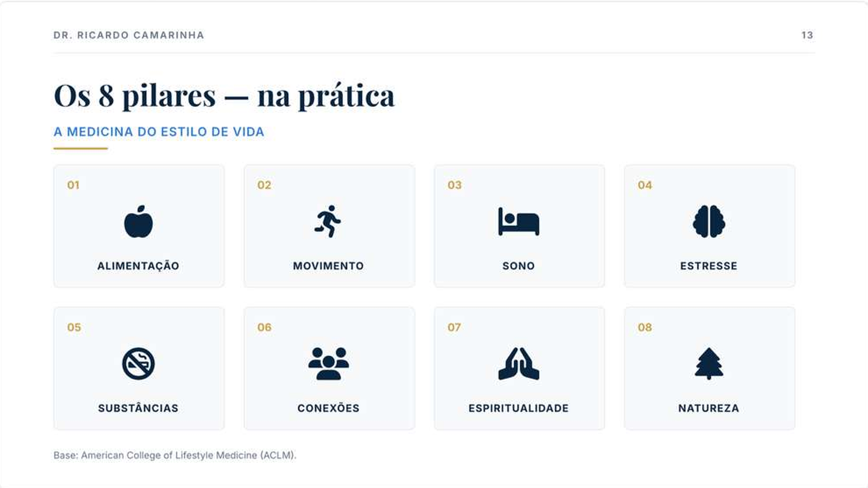This screenshot has height=488, width=868.
Task: Click the ACLM source footnote
Action: [x=175, y=455]
